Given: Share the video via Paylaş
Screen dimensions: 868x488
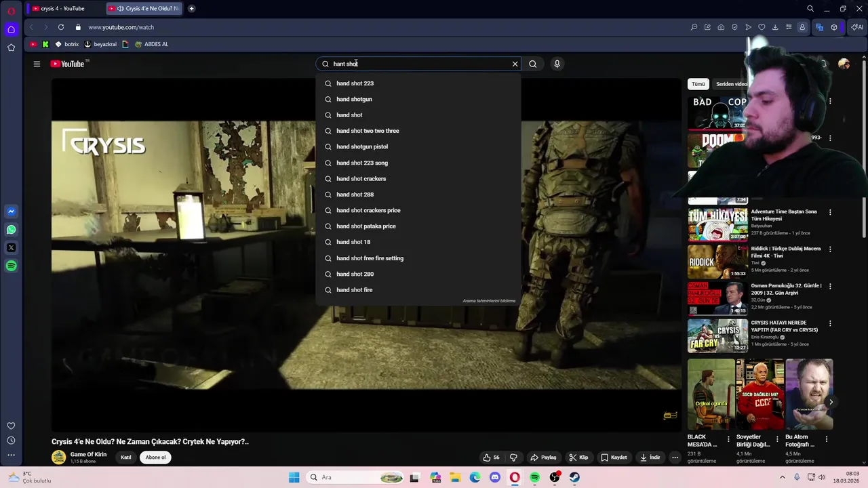Looking at the screenshot, I should [x=543, y=457].
